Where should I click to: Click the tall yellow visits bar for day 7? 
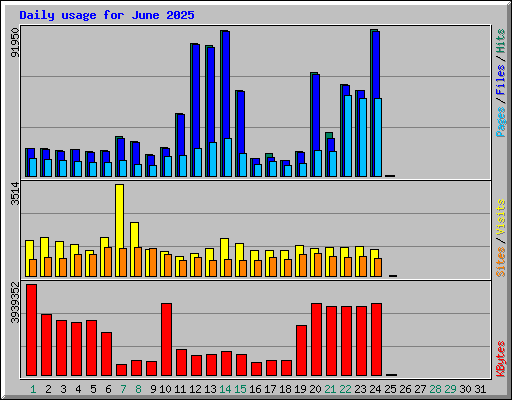tap(119, 216)
